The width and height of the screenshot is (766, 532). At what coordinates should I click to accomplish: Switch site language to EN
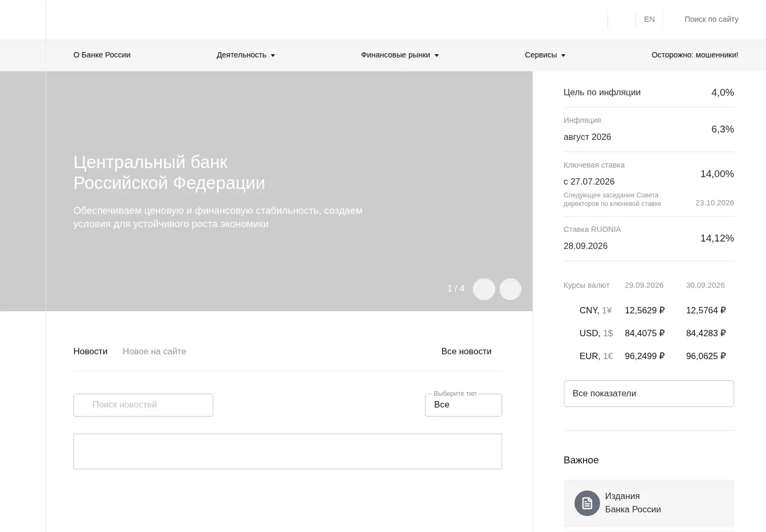[650, 19]
